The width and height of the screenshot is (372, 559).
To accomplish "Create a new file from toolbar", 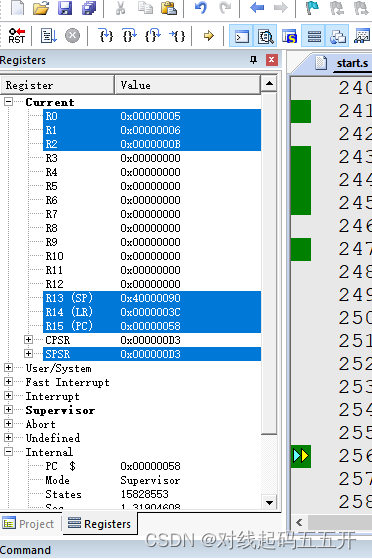I will 17,8.
